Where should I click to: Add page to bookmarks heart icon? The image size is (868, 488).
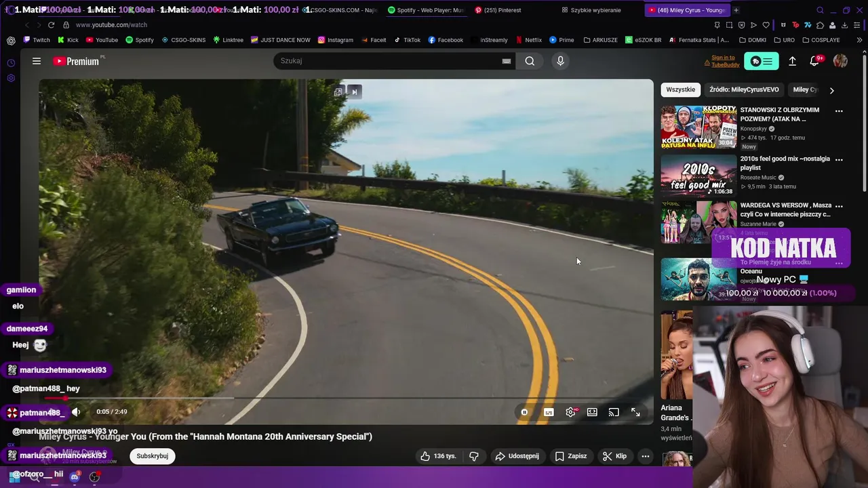[x=766, y=25]
